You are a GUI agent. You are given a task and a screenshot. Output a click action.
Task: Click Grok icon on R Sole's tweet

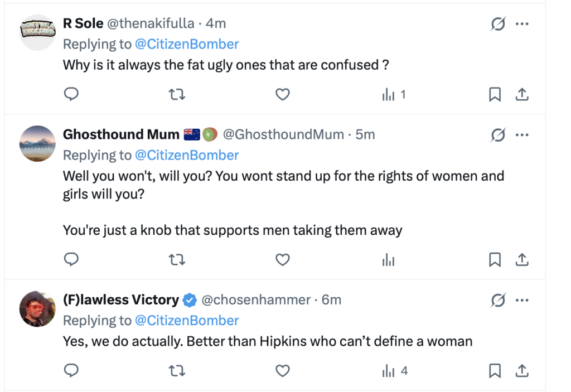point(498,24)
